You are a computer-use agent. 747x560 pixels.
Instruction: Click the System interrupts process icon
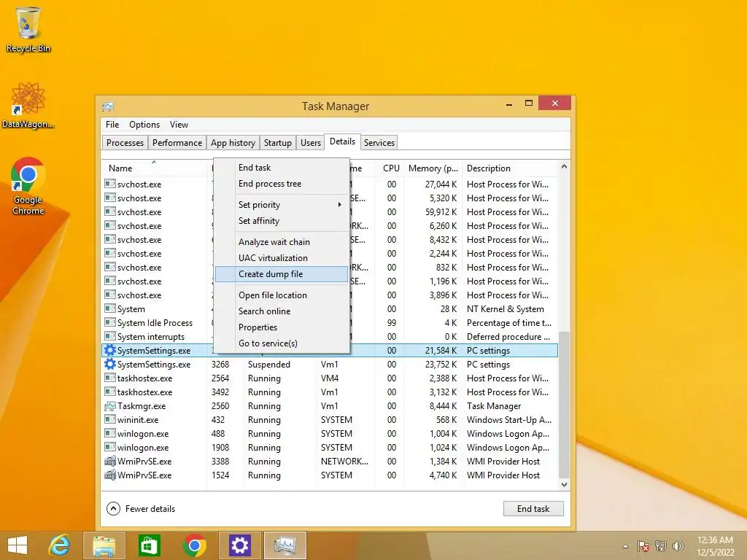coord(110,336)
